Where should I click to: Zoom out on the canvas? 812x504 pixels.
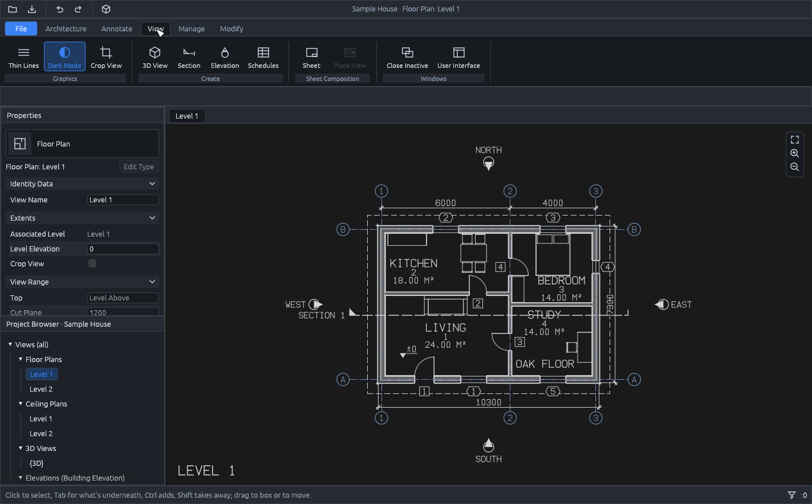click(795, 167)
